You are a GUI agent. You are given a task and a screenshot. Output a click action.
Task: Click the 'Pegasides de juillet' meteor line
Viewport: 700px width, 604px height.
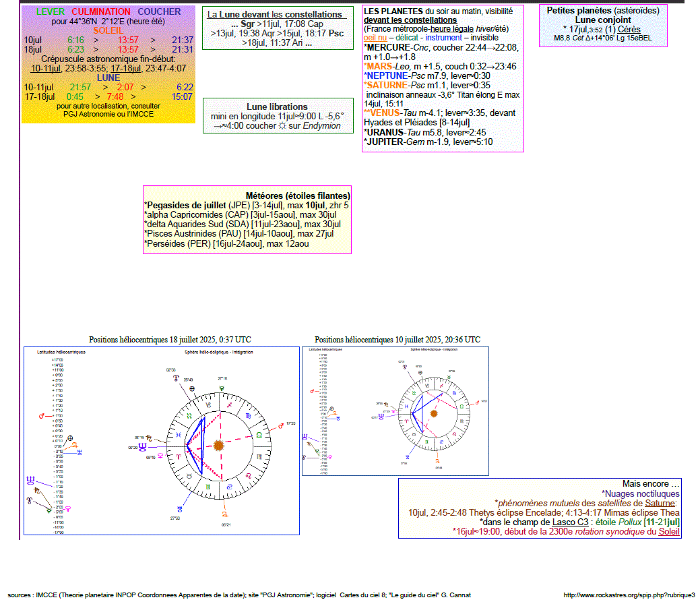[247, 206]
